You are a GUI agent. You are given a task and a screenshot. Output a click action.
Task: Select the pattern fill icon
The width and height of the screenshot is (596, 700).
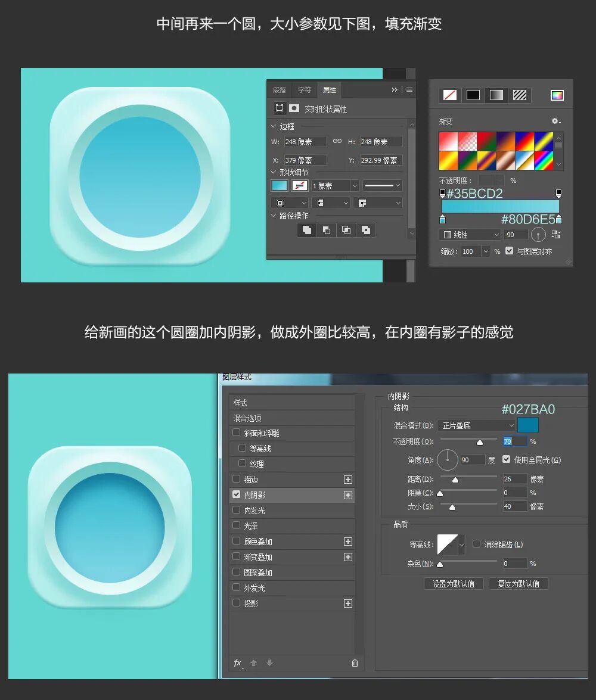[x=520, y=95]
